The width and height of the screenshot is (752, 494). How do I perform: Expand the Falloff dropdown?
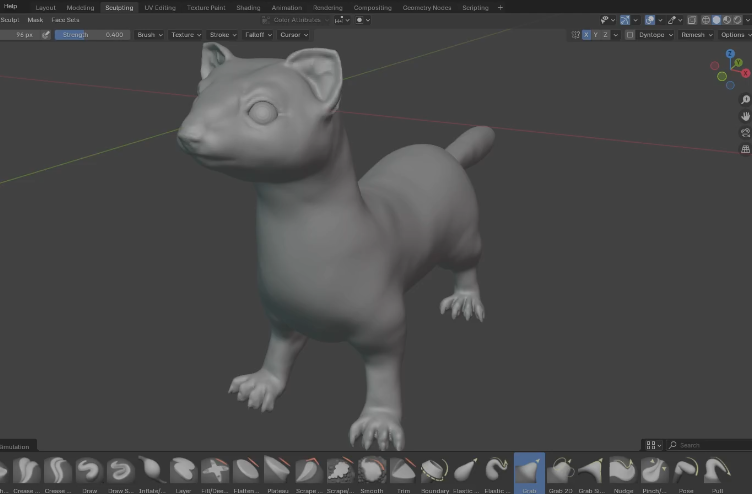coord(258,35)
